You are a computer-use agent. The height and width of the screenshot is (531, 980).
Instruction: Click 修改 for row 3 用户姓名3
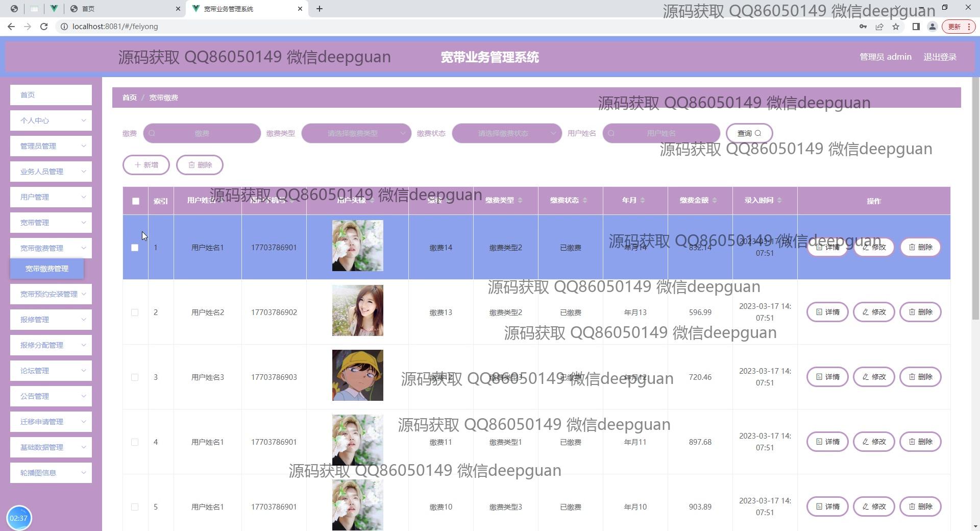click(x=874, y=377)
